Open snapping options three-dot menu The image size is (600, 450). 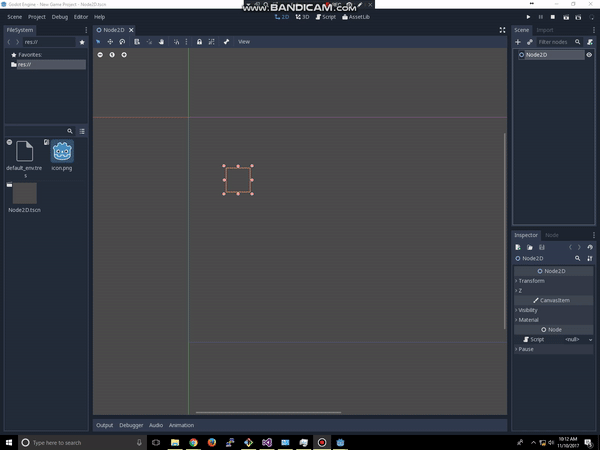point(186,42)
